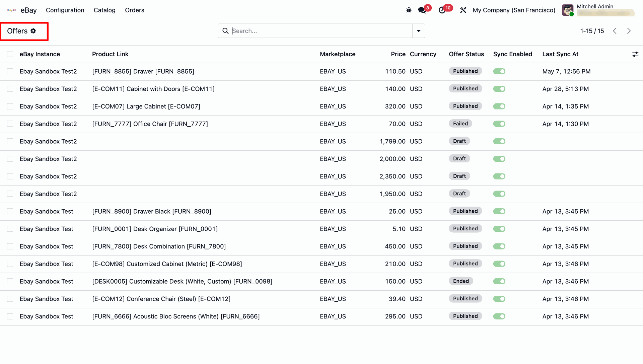Screen dimensions: 643x364
Task: Click Mitchell Admin avatar picture
Action: (x=568, y=10)
